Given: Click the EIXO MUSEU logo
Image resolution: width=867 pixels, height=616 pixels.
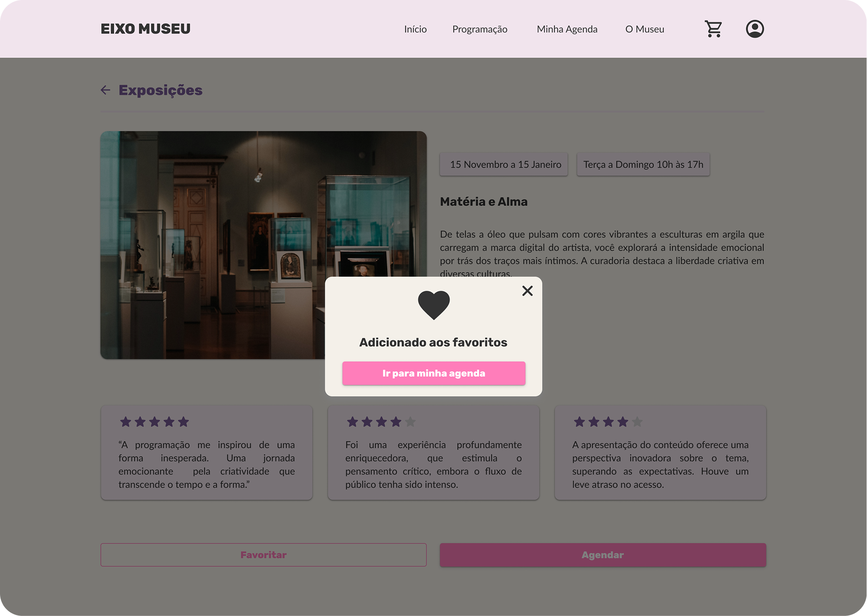Looking at the screenshot, I should pyautogui.click(x=146, y=29).
